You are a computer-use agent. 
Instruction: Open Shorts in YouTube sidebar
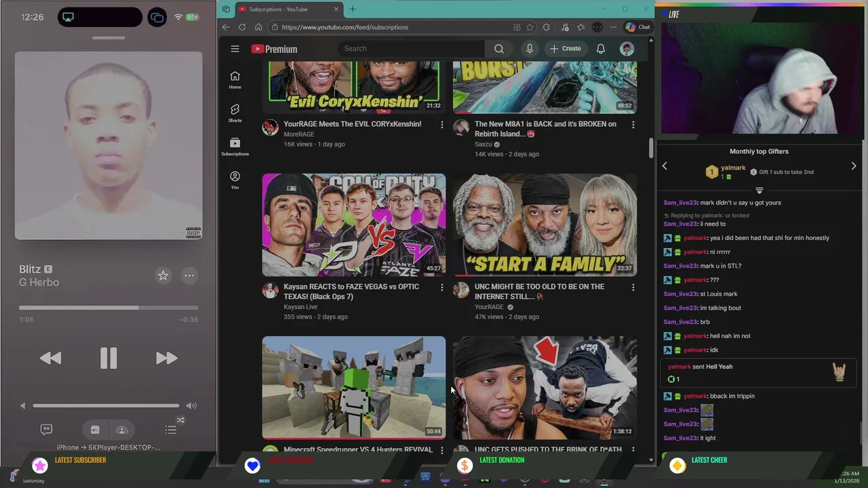235,113
